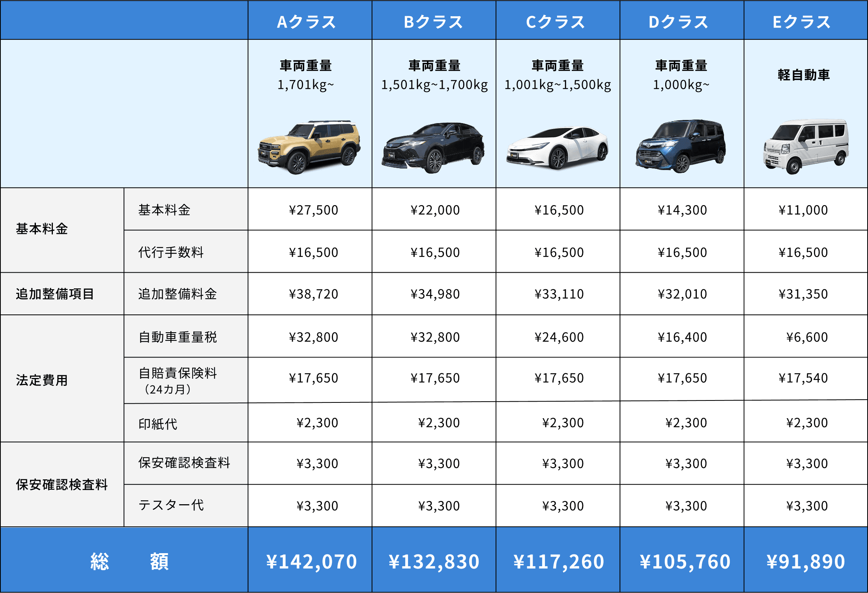Click the 代行手数料 row label
This screenshot has height=593, width=868.
[171, 252]
